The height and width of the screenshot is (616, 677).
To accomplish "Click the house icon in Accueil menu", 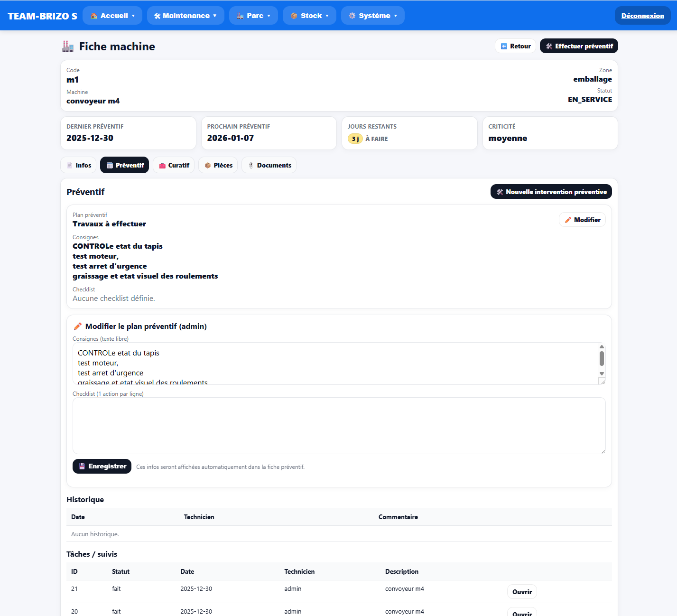I will pyautogui.click(x=94, y=16).
